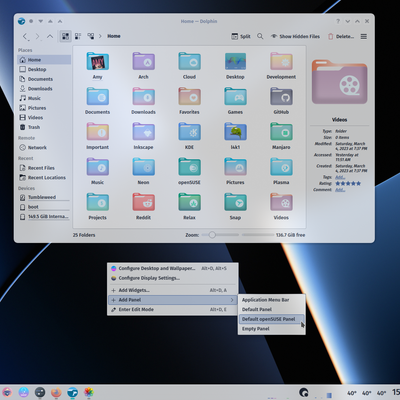This screenshot has height=400, width=400.
Task: Select the Games folder icon
Action: pyautogui.click(x=235, y=97)
